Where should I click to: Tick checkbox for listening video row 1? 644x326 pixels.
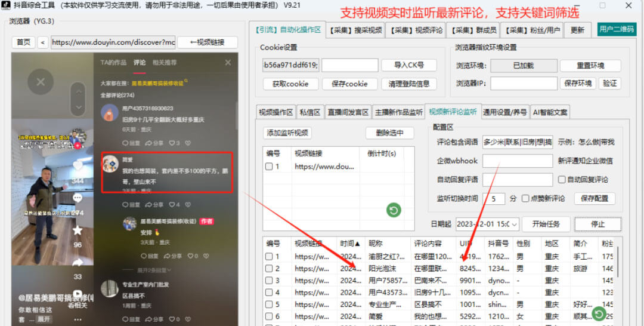tap(269, 167)
